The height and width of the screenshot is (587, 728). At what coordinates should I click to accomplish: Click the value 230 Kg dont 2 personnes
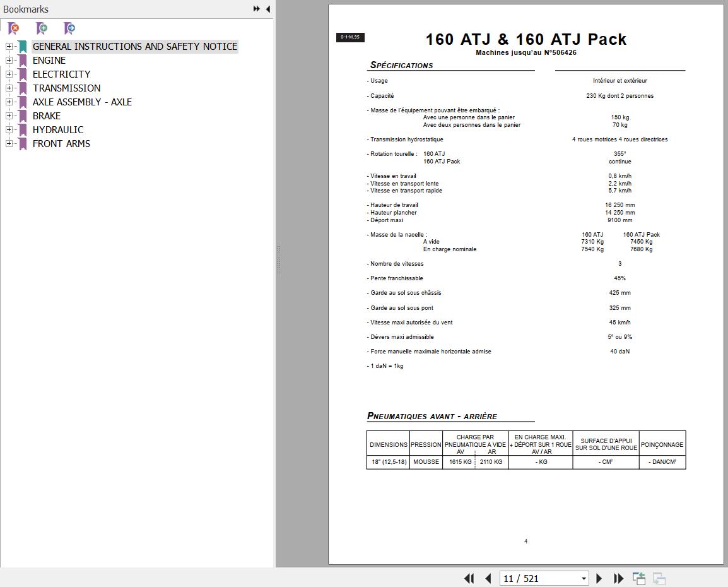pos(620,96)
